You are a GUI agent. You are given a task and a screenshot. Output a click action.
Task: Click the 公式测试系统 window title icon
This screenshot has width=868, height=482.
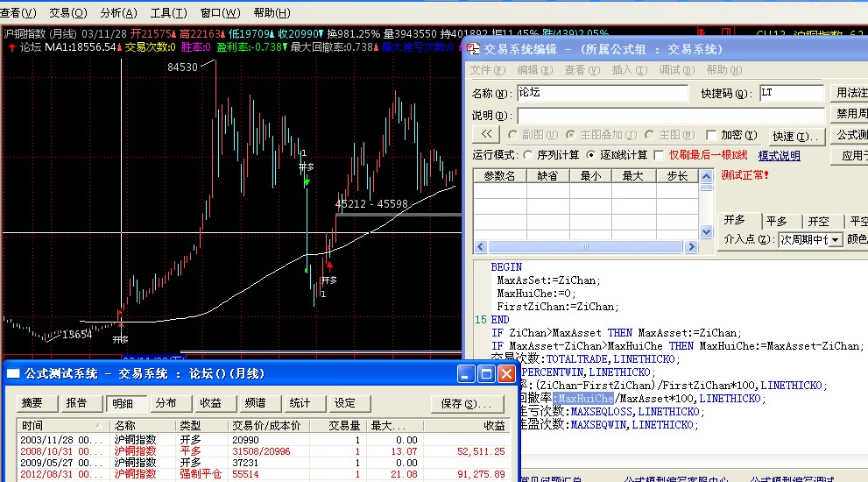(x=13, y=373)
